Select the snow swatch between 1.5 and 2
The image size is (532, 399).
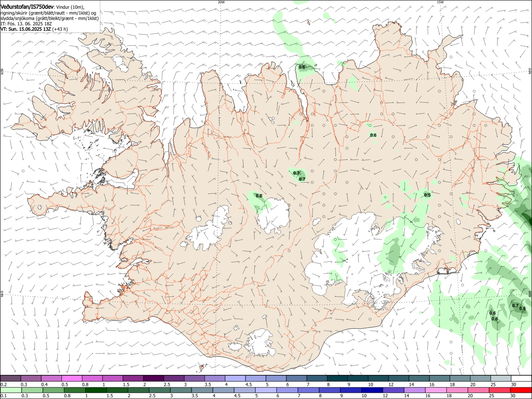point(133,379)
